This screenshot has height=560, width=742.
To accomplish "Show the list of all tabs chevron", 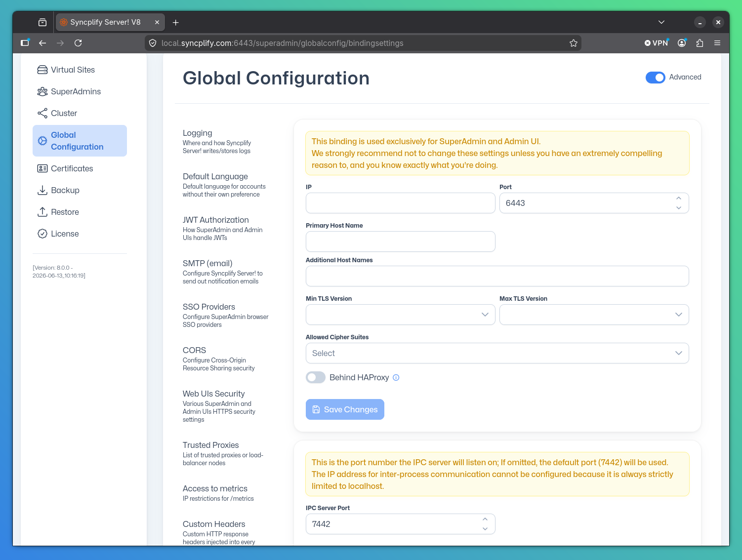I will click(x=661, y=22).
